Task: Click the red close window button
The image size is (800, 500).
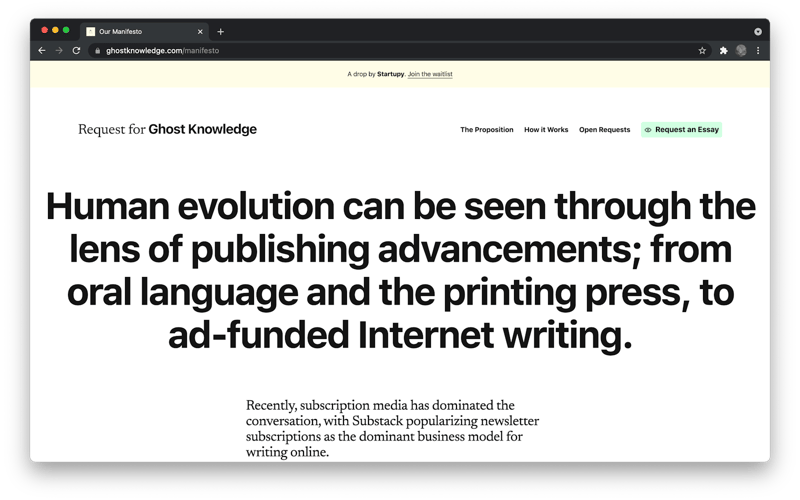Action: pyautogui.click(x=44, y=31)
